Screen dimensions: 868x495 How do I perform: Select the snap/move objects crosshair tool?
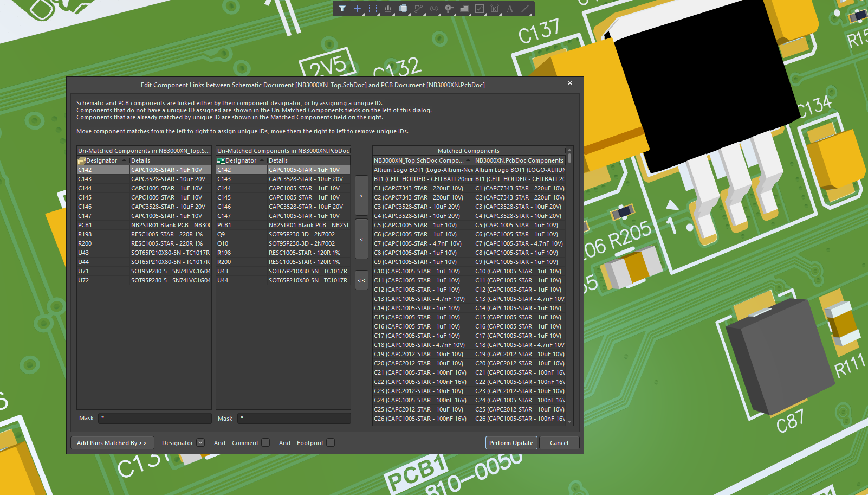(357, 9)
